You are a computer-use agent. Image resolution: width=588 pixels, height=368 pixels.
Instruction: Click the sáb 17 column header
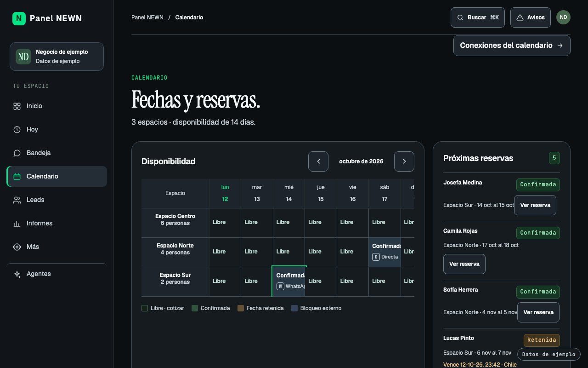[385, 193]
